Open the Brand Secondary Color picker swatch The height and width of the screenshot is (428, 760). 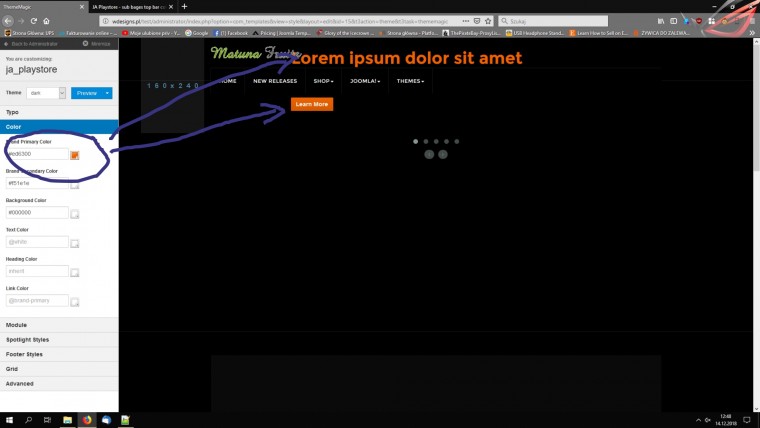coord(75,185)
